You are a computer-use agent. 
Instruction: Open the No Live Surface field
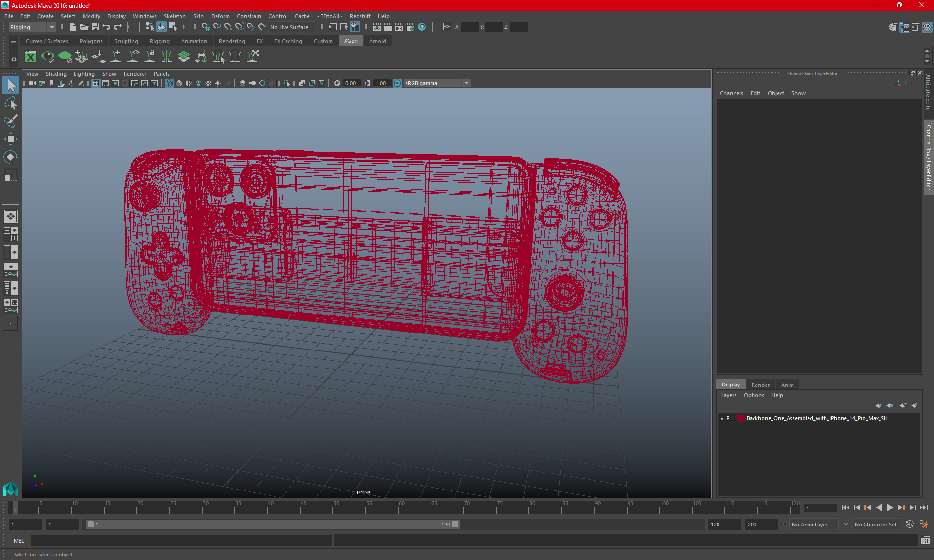292,27
